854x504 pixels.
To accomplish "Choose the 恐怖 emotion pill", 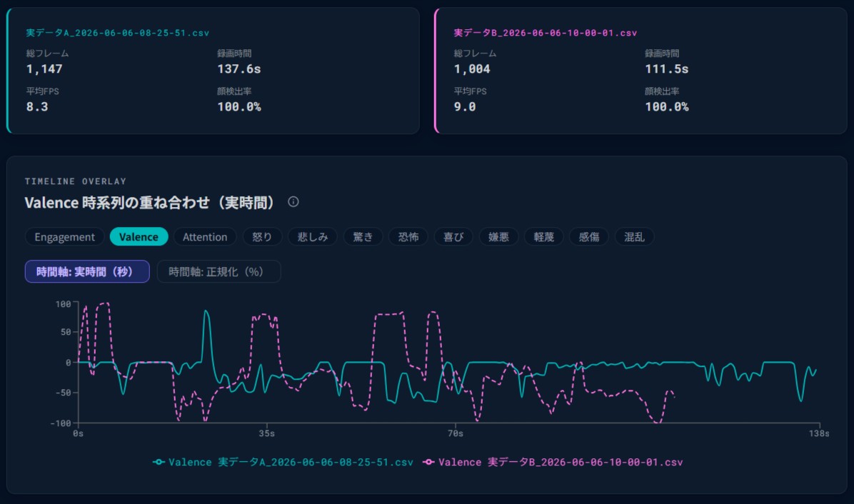I will point(408,237).
